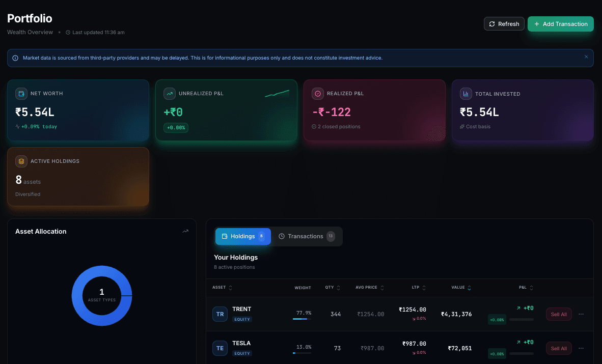This screenshot has height=364, width=602.
Task: Click TRENT's weight progress bar
Action: coord(302,320)
